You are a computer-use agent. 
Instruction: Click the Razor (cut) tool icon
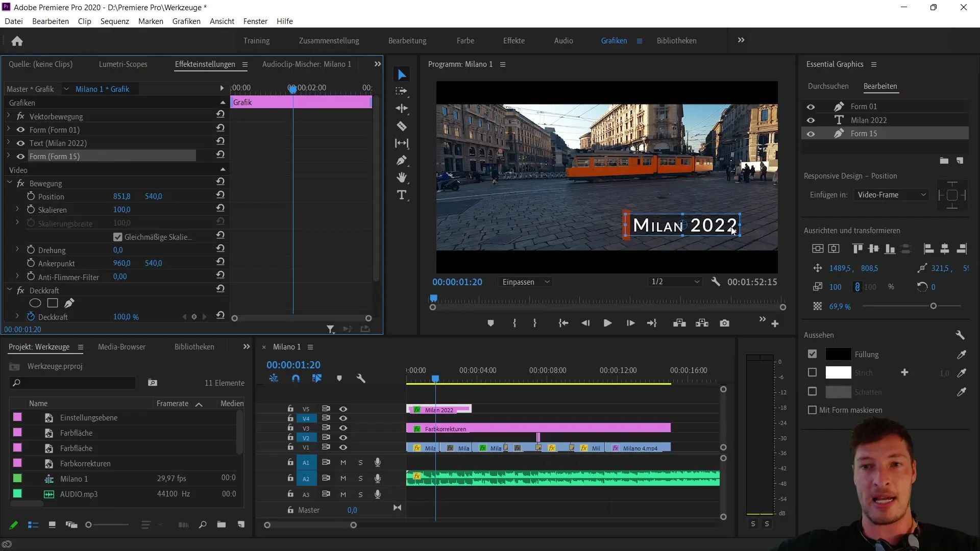[x=401, y=125]
